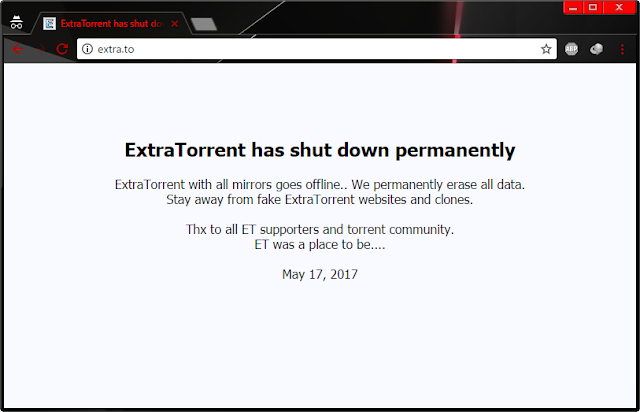The width and height of the screenshot is (640, 412).
Task: Click the May 17, 2017 date text
Action: click(320, 274)
